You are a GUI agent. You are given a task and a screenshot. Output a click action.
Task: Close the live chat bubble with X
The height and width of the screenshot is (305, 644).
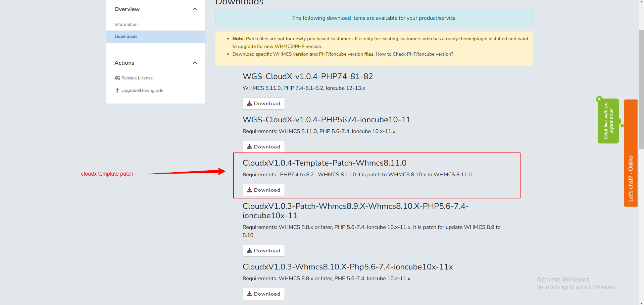click(599, 99)
